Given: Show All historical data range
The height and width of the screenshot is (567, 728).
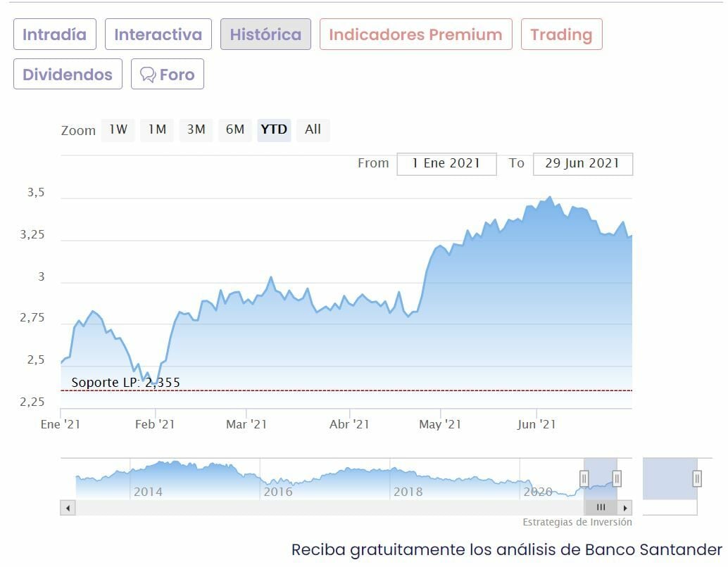Looking at the screenshot, I should (x=313, y=129).
